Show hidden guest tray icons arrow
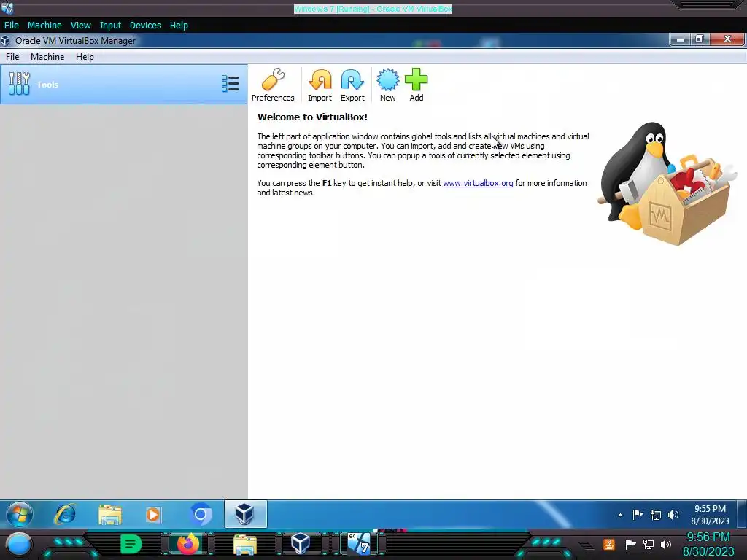The height and width of the screenshot is (560, 747). (x=620, y=515)
